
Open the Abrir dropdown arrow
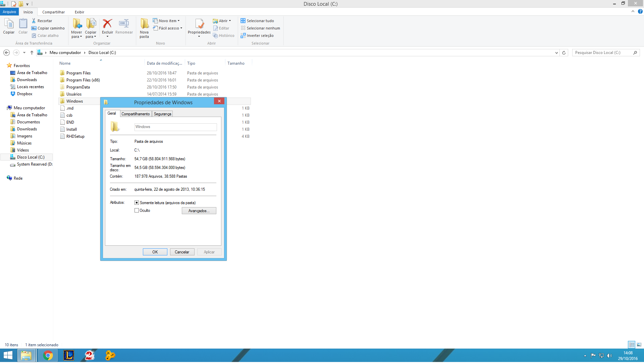230,21
